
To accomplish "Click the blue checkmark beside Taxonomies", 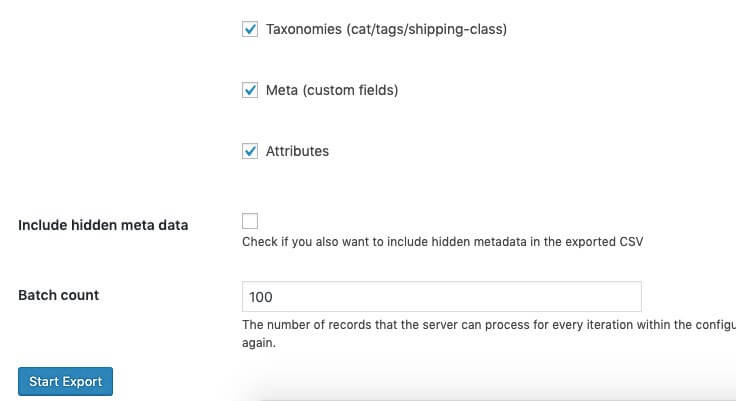I will point(250,29).
